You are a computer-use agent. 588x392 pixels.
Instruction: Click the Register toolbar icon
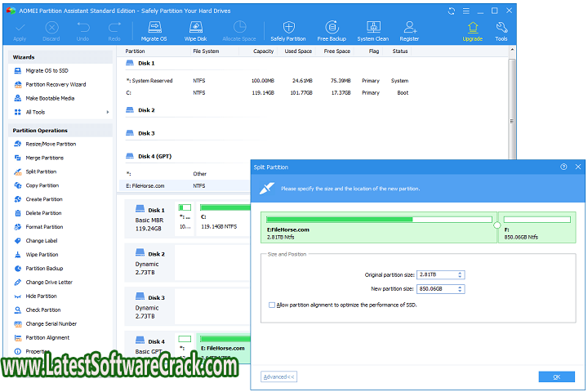[409, 31]
